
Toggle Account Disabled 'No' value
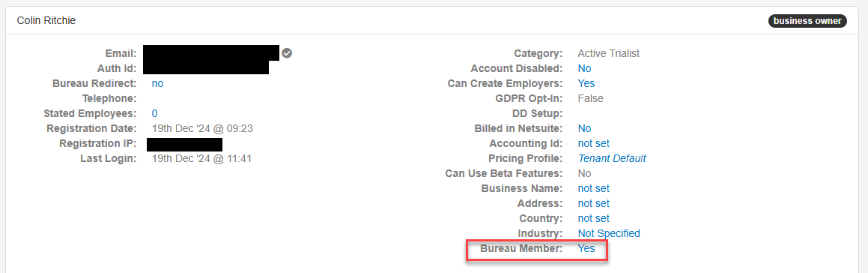[x=585, y=68]
